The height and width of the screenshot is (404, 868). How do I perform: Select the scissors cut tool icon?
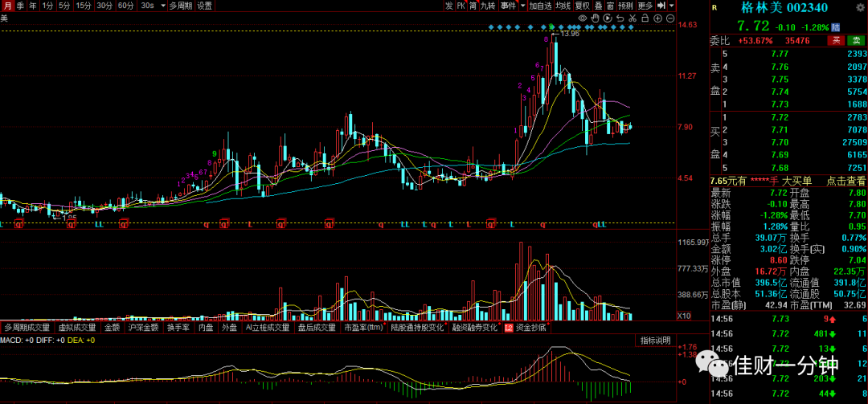633,18
